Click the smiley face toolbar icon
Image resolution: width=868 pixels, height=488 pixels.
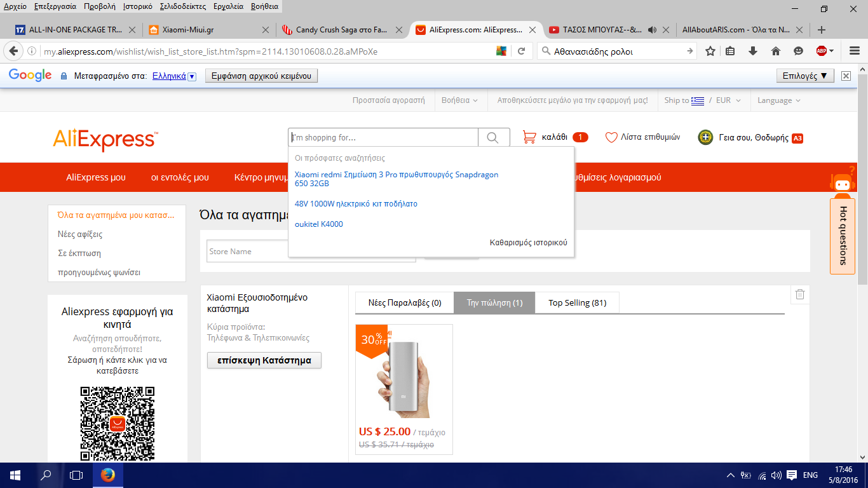[799, 51]
